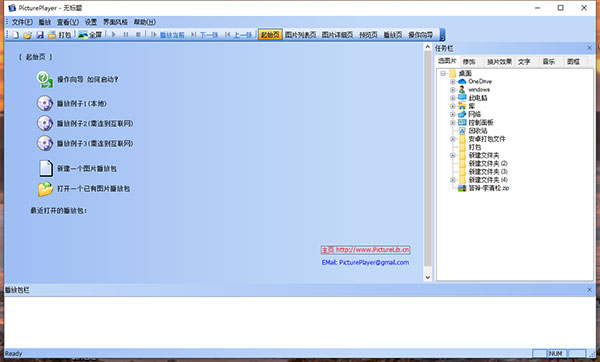Click the PicturePlayer@gmail.com email link

365,263
